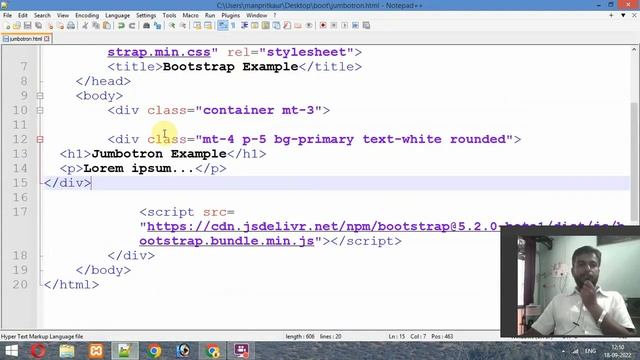Open tab list dropdown arrow top right
The height and width of the screenshot is (360, 640).
(623, 15)
